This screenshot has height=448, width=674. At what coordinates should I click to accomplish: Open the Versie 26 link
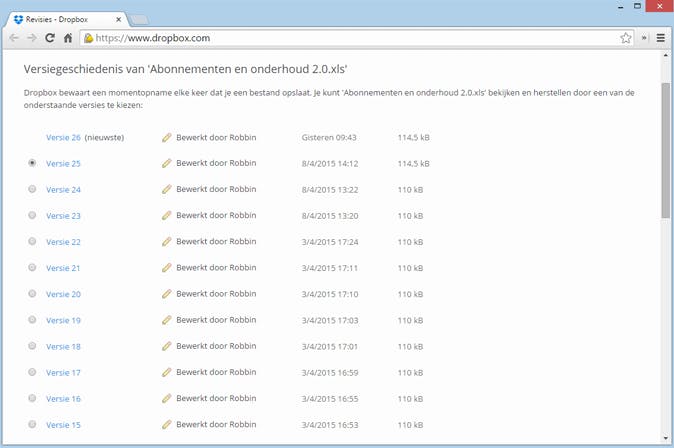click(x=63, y=138)
